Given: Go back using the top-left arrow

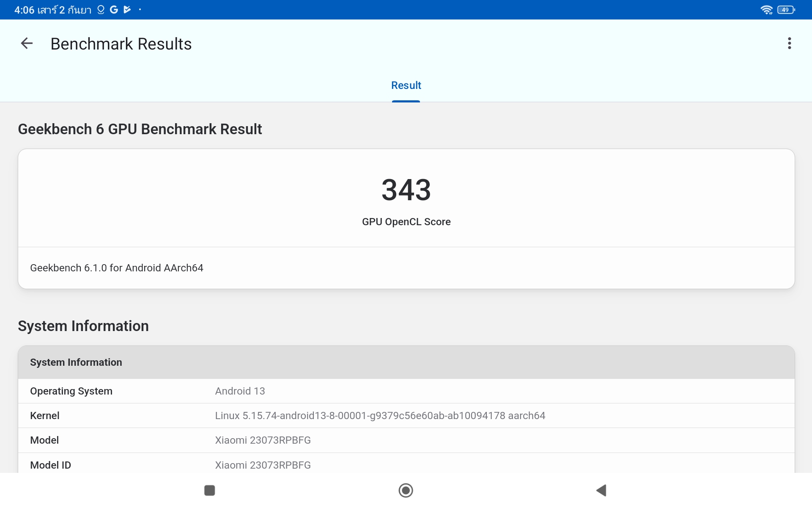Looking at the screenshot, I should pos(27,43).
